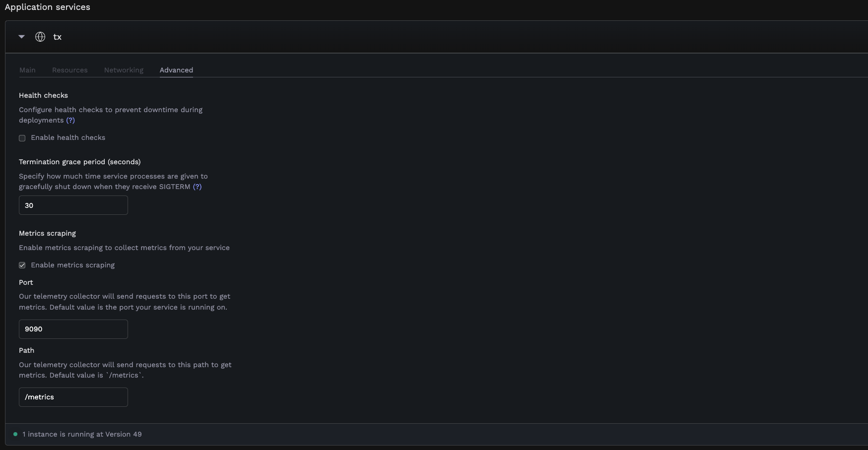Click the globe icon beside the tx service name

click(x=40, y=36)
